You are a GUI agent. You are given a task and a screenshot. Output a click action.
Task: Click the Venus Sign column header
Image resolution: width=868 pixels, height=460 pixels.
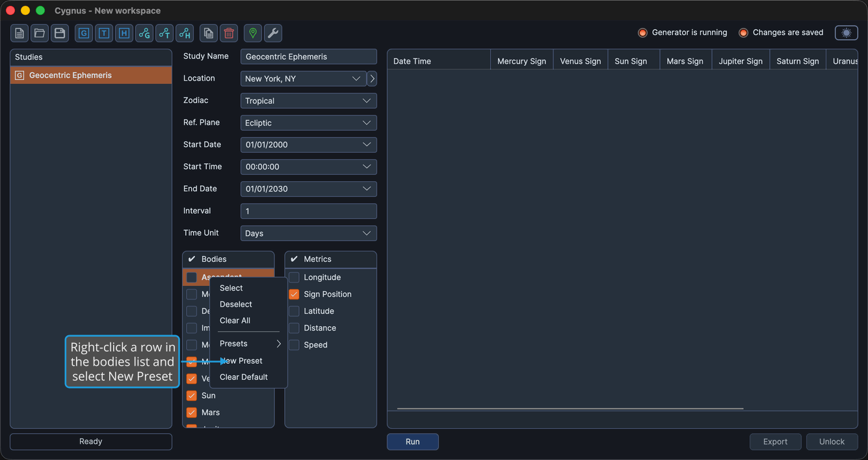point(581,61)
